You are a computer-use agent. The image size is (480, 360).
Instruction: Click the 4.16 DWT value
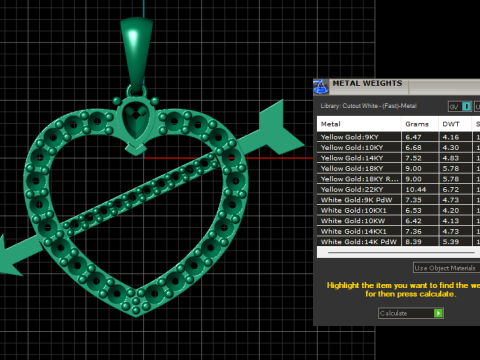coord(451,137)
